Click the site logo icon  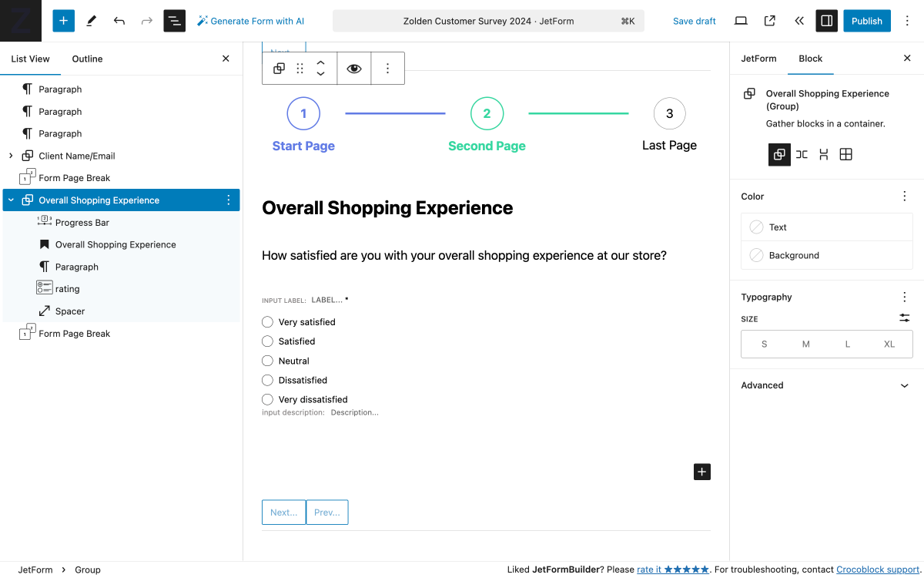tap(21, 21)
